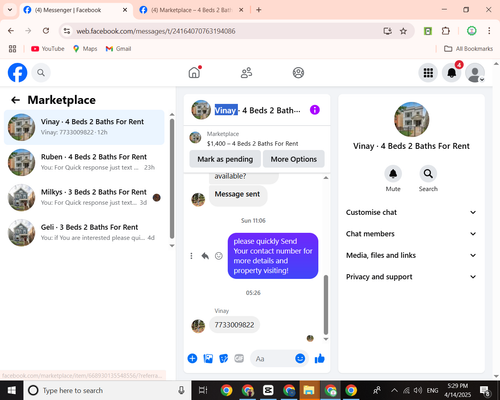
Task: Focus the Aa message input field
Action: (x=272, y=359)
